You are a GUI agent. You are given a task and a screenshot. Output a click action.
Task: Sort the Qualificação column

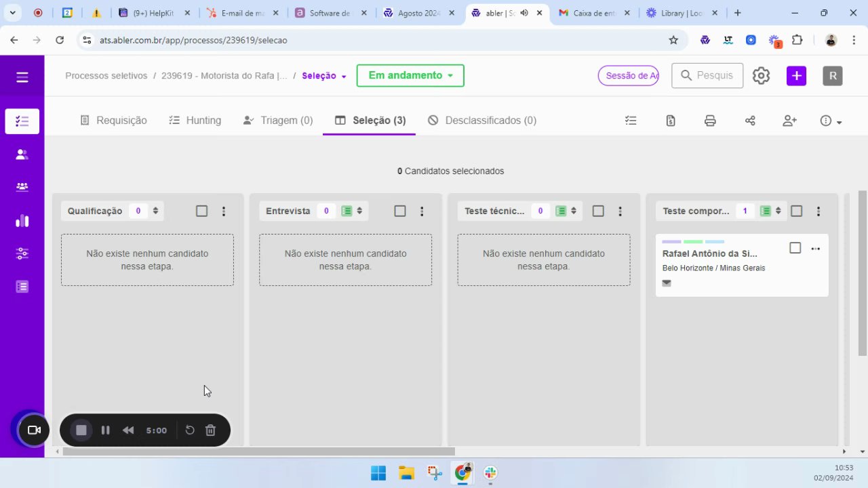click(155, 211)
